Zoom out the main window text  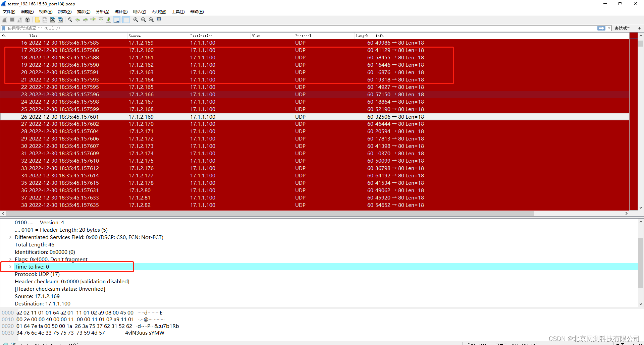pyautogui.click(x=144, y=20)
